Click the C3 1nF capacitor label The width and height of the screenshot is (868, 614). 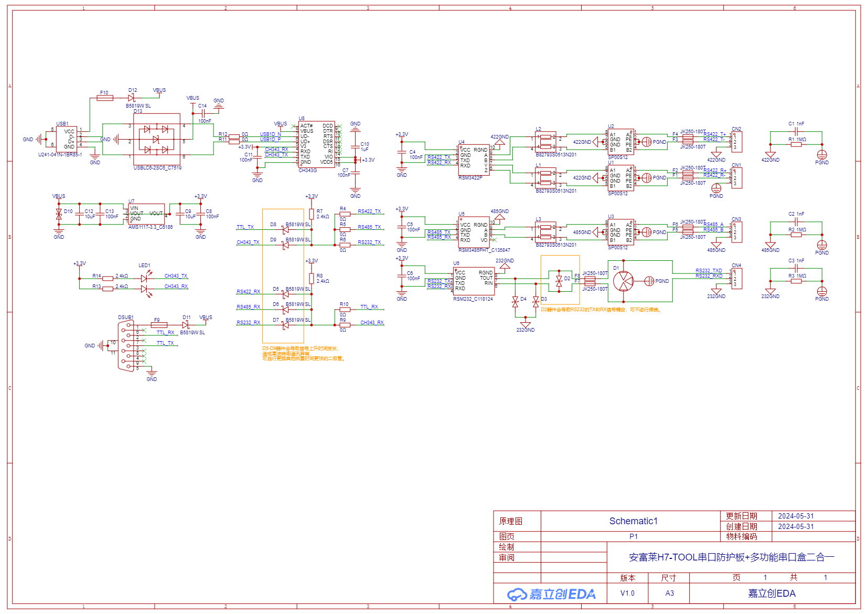click(x=796, y=261)
